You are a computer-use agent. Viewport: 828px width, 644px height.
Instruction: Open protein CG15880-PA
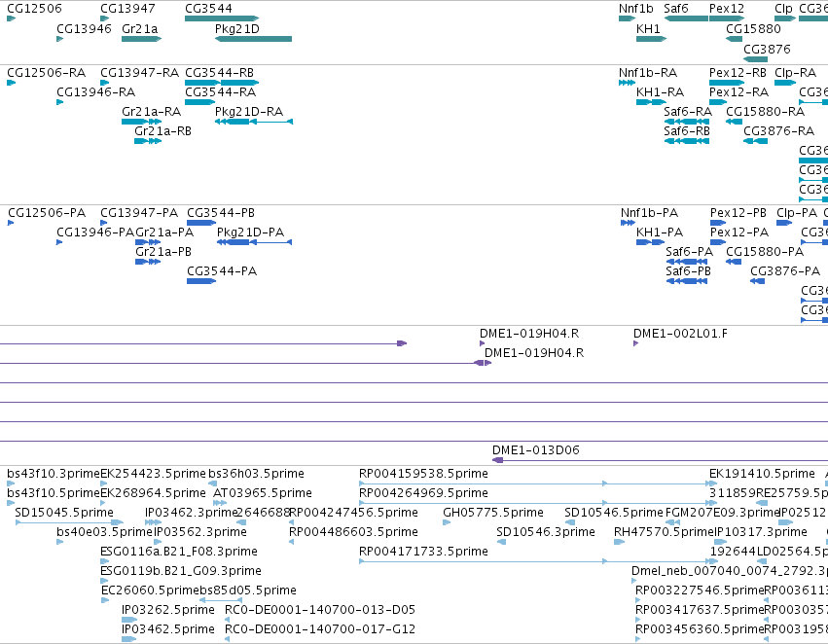765,252
